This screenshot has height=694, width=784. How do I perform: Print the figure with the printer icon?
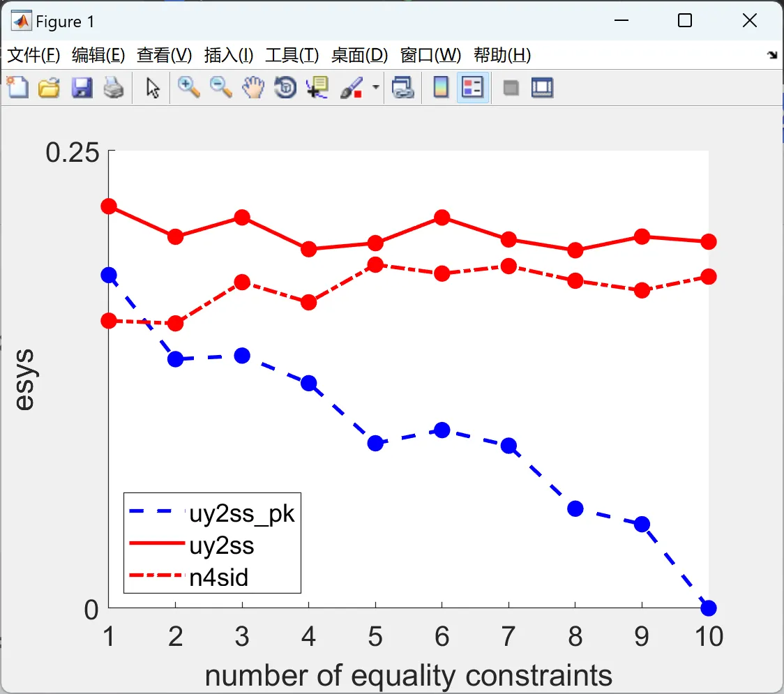[114, 88]
